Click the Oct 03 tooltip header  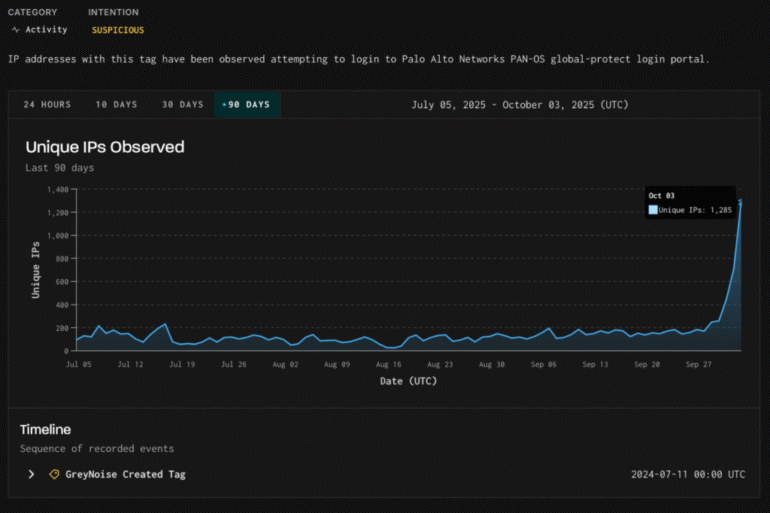tap(661, 195)
